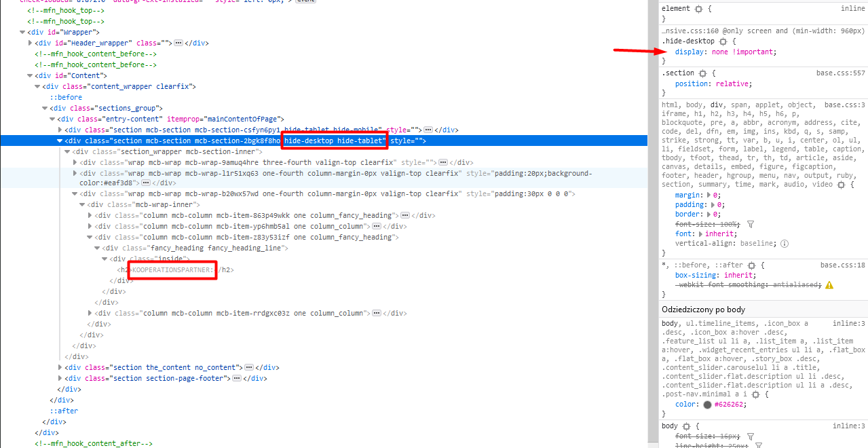Click ellipsis badge in mcb-section-csfyn6py1 row
The height and width of the screenshot is (448, 868).
(429, 130)
